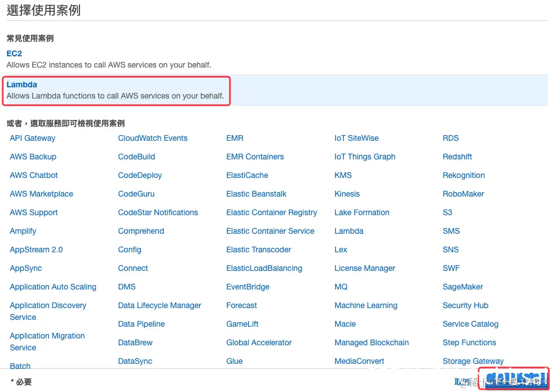Open EMR Containers
The height and width of the screenshot is (392, 553).
[x=255, y=157]
